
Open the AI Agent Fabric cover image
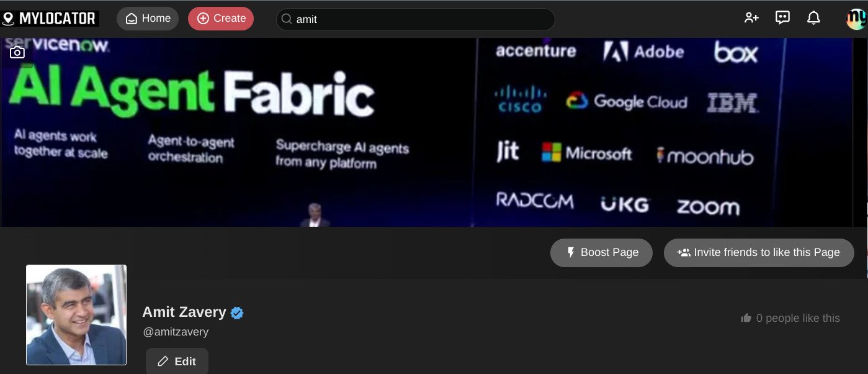(x=434, y=132)
